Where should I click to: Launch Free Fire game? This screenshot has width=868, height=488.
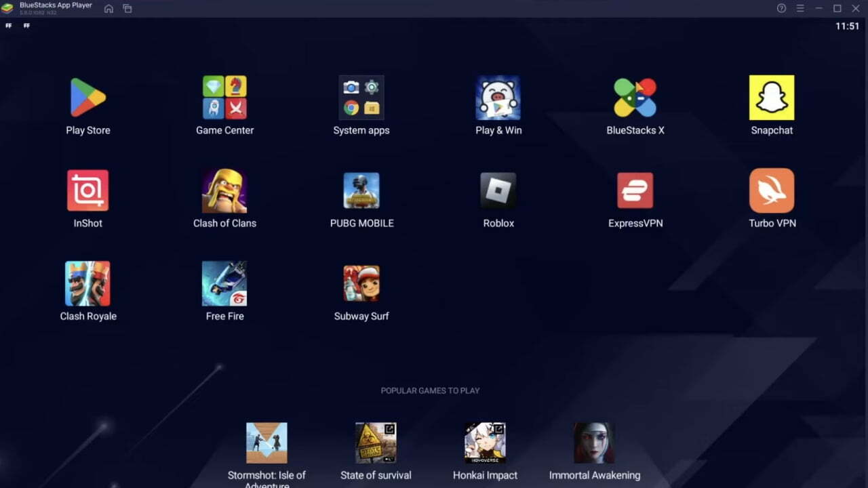tap(224, 283)
